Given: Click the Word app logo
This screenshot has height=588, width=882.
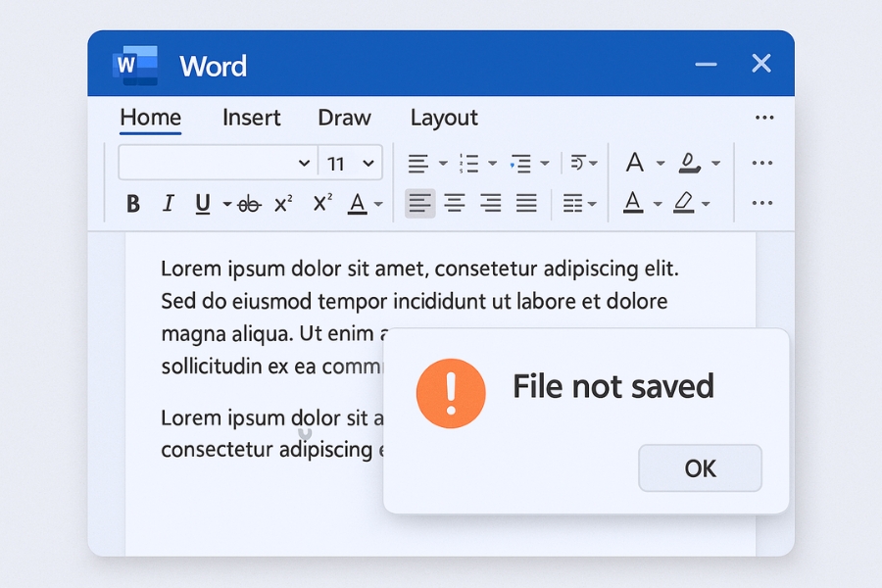Looking at the screenshot, I should (x=136, y=65).
